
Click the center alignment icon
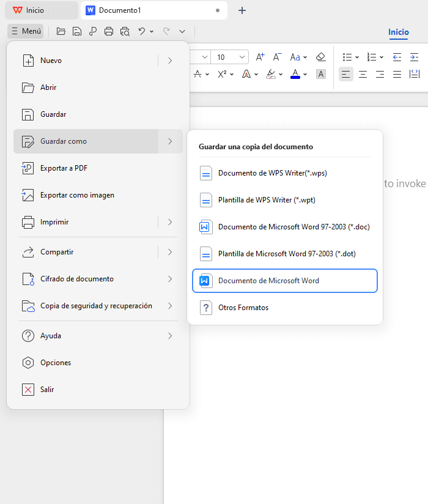(363, 74)
